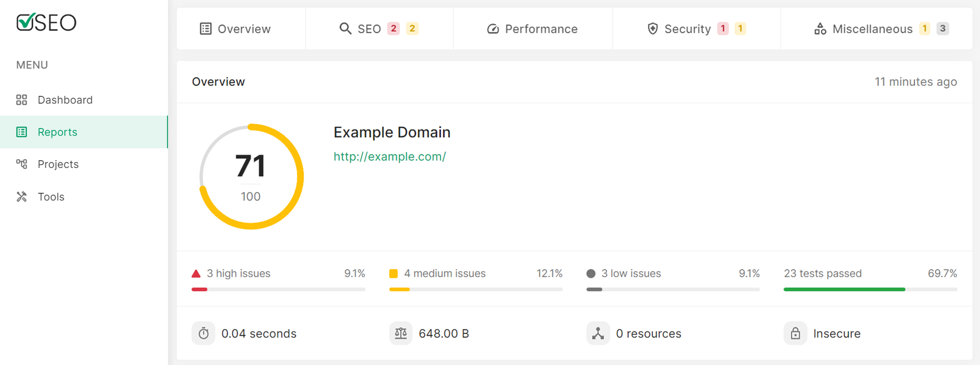Image resolution: width=980 pixels, height=365 pixels.
Task: Click the stopwatch icon next to load time
Action: click(x=203, y=333)
